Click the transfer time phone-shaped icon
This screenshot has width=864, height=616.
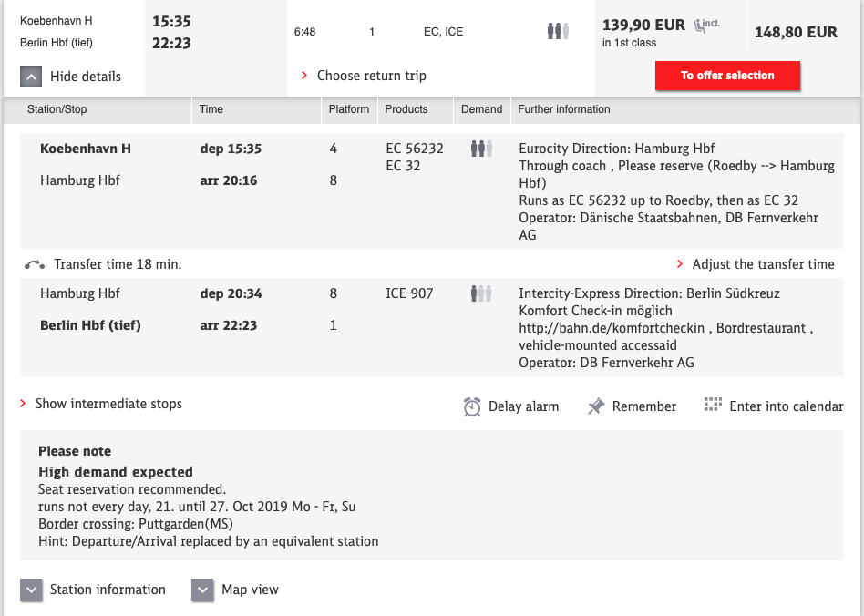click(x=35, y=264)
